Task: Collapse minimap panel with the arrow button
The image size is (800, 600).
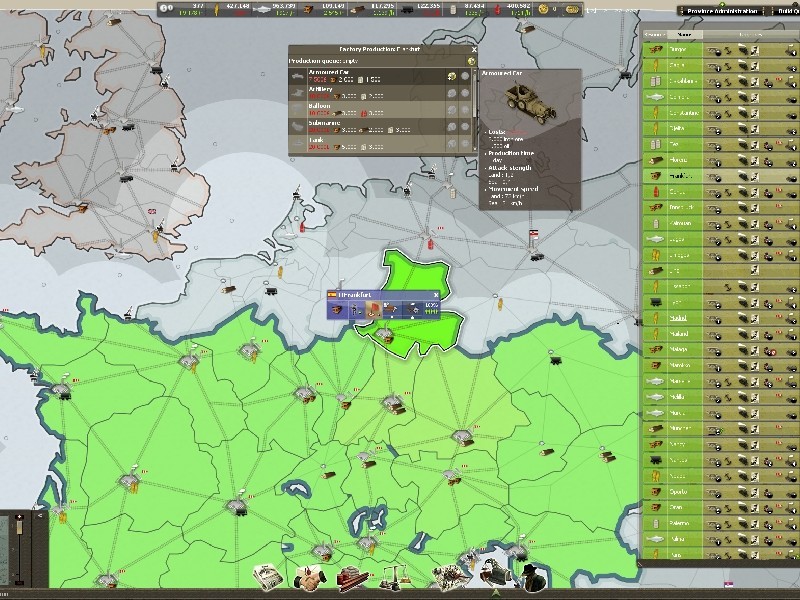Action: pyautogui.click(x=40, y=516)
